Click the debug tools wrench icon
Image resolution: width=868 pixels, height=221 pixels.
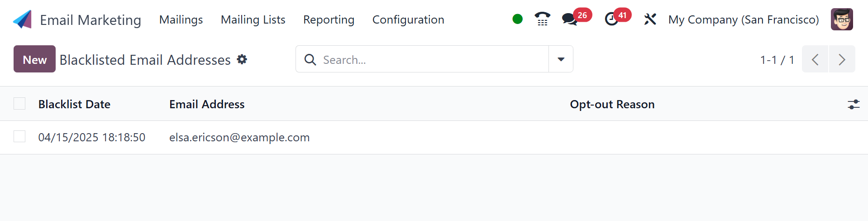650,19
